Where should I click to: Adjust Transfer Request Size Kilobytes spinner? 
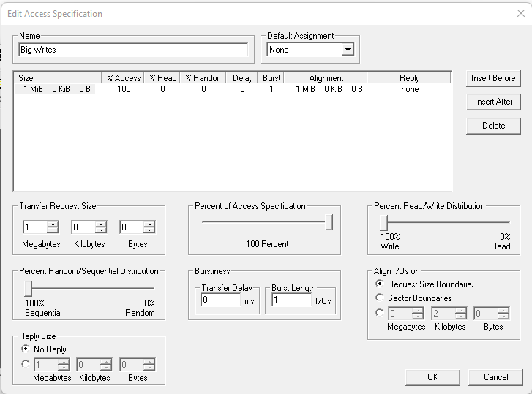[x=101, y=227]
